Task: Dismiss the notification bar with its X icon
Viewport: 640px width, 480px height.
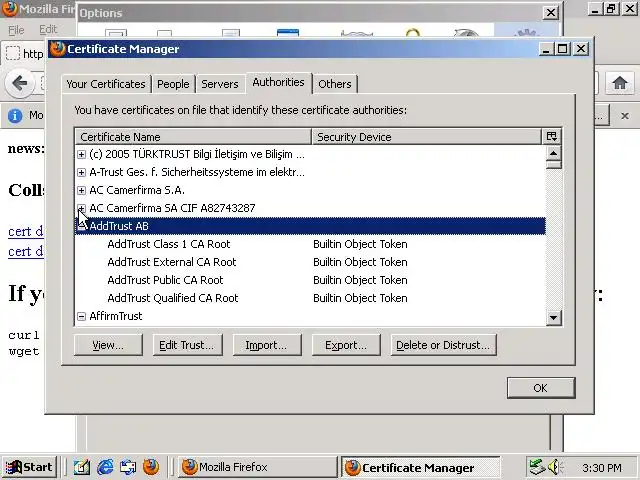Action: (x=624, y=116)
